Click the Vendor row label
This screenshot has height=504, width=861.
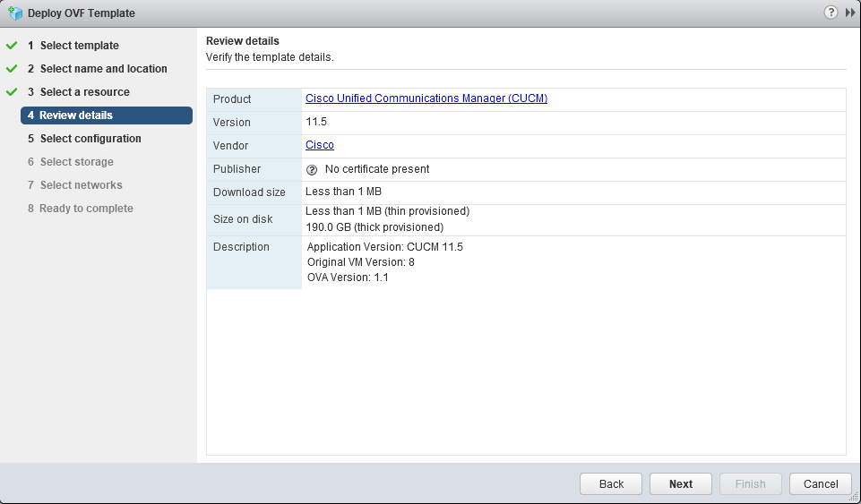(x=230, y=146)
